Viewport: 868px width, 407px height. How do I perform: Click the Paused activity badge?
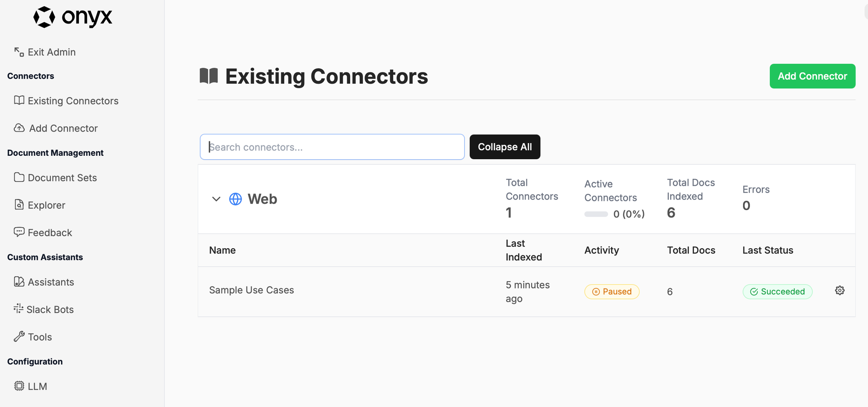(x=612, y=292)
